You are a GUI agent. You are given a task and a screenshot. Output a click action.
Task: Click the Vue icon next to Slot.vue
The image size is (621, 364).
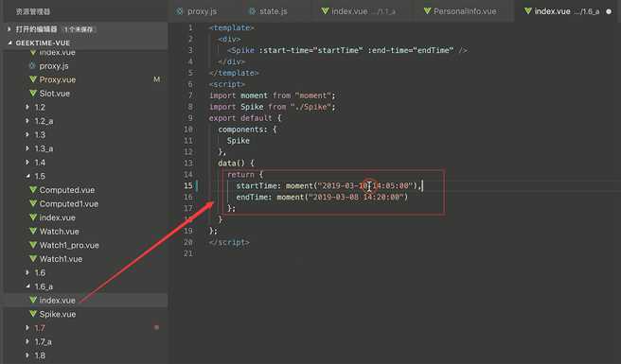pos(33,94)
